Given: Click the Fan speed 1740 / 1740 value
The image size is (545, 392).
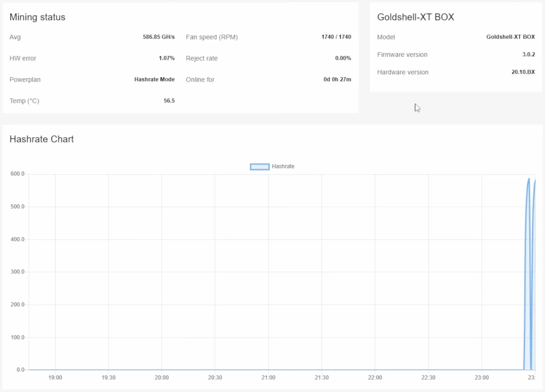Looking at the screenshot, I should (336, 37).
